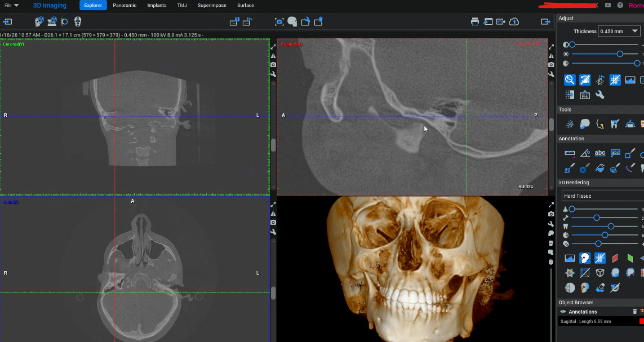Click the trash icon in Object Browser

point(634,312)
